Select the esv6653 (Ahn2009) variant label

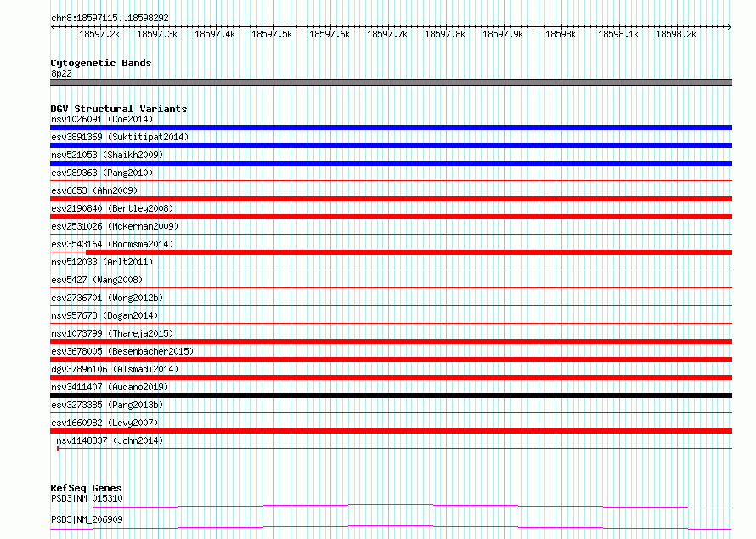[94, 190]
